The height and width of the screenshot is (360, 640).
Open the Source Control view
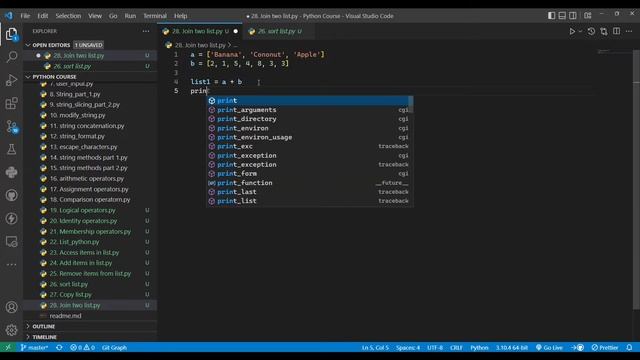pyautogui.click(x=11, y=126)
